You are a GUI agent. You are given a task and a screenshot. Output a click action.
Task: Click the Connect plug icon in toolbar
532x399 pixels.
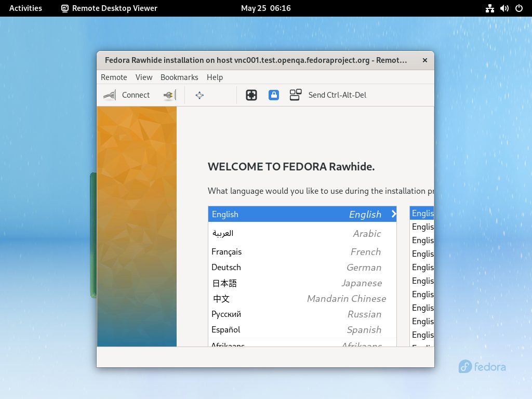[x=110, y=95]
